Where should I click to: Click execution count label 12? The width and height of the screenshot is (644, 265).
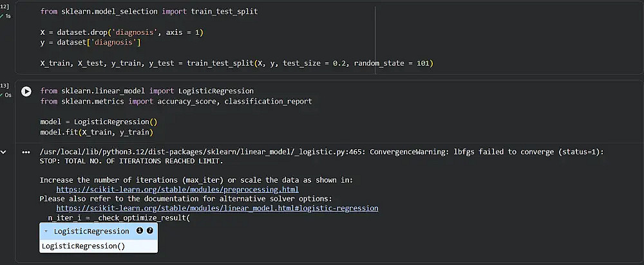tap(4, 6)
